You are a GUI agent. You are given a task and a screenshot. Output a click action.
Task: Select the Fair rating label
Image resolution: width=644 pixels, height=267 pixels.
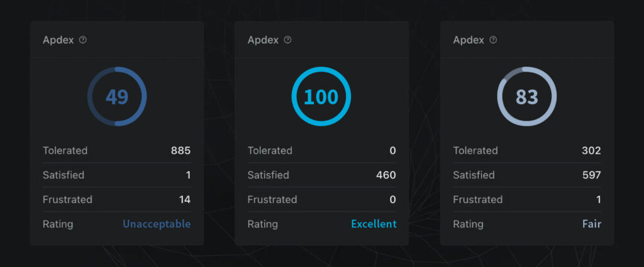pyautogui.click(x=592, y=224)
